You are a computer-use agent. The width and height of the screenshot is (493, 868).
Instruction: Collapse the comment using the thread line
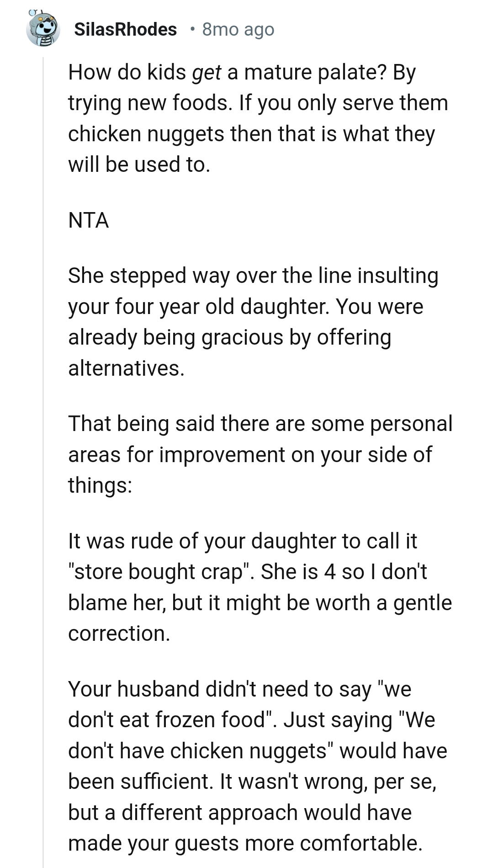[43, 457]
